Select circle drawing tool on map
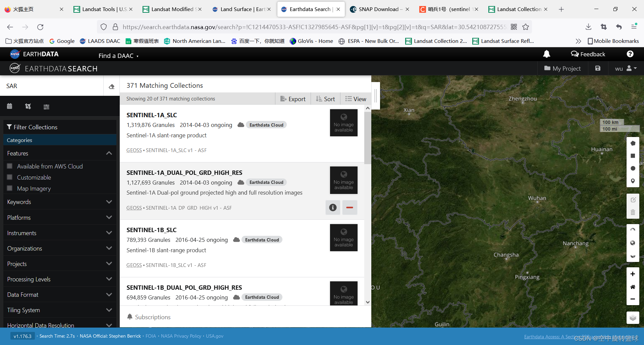The width and height of the screenshot is (644, 345). pyautogui.click(x=633, y=168)
